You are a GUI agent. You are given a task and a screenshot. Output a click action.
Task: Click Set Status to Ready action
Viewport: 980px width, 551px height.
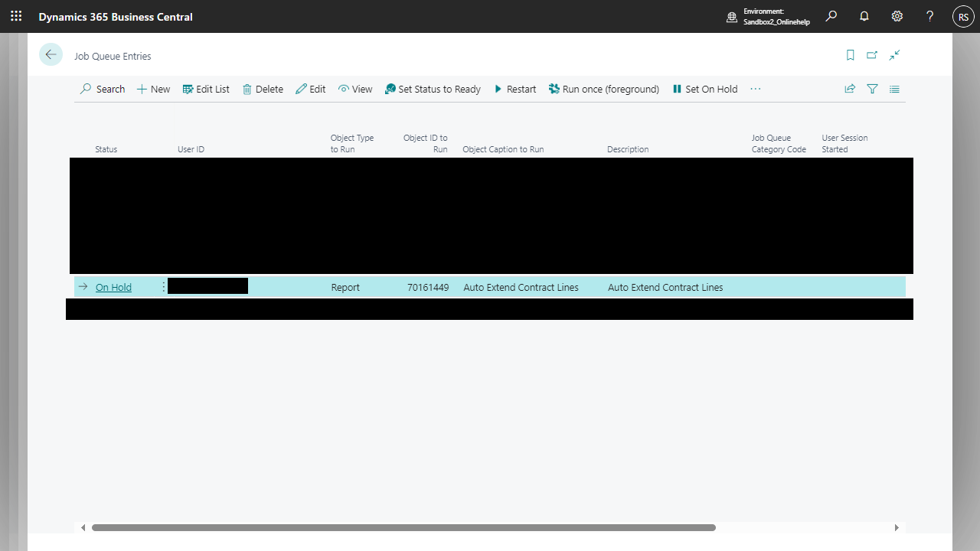[x=433, y=89]
